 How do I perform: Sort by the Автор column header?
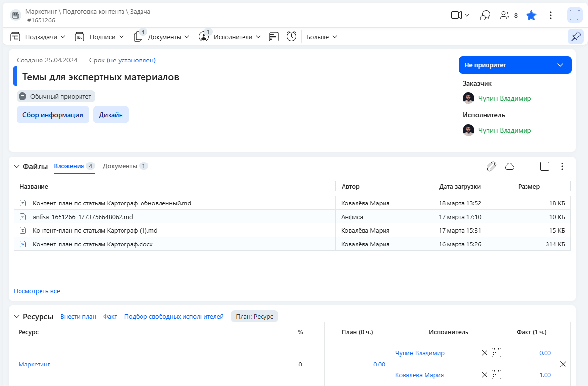(350, 187)
